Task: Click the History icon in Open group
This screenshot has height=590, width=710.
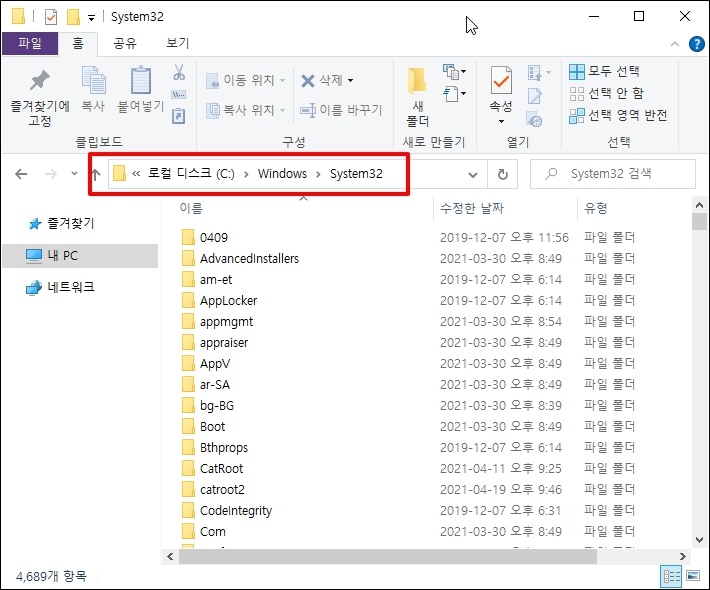Action: click(534, 120)
